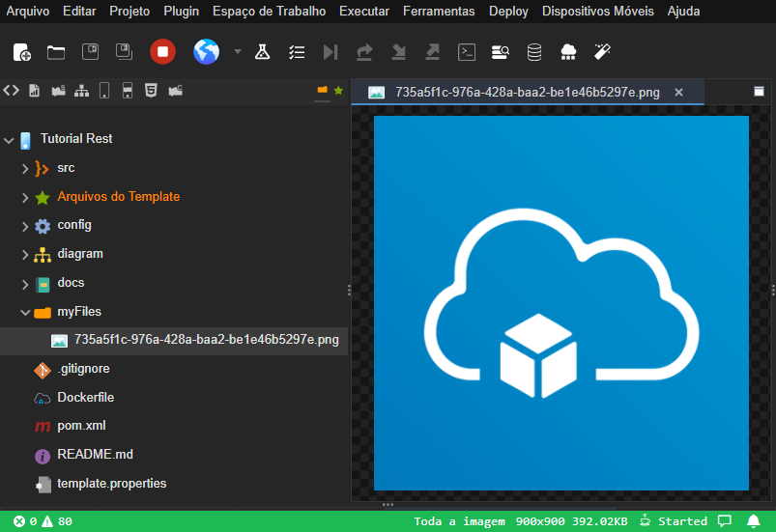The image size is (776, 532).
Task: Click 'Toda a imagem' zoom label
Action: (x=459, y=521)
